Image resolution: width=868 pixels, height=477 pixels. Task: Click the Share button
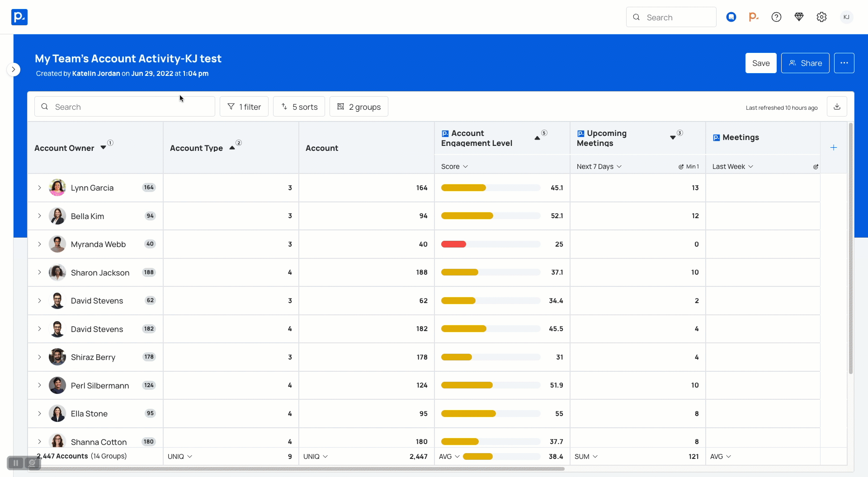pos(805,63)
